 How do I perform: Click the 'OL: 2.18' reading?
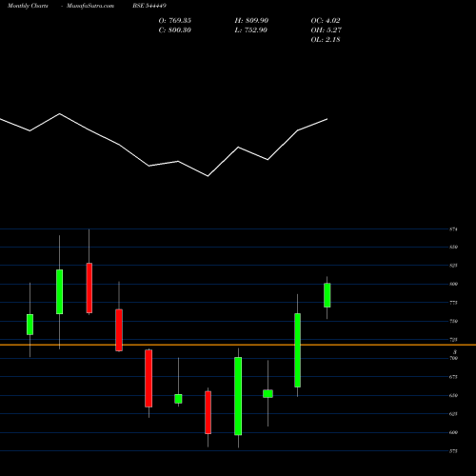pyautogui.click(x=326, y=39)
